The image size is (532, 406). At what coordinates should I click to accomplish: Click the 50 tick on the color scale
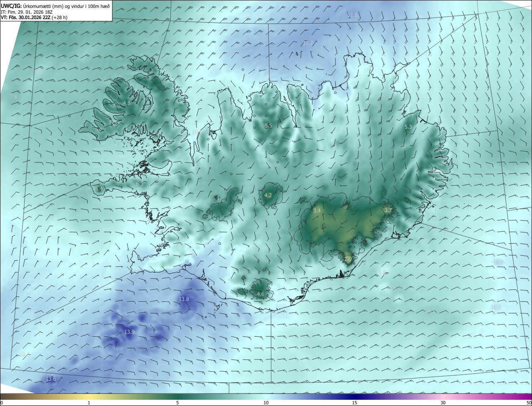pos(529,403)
